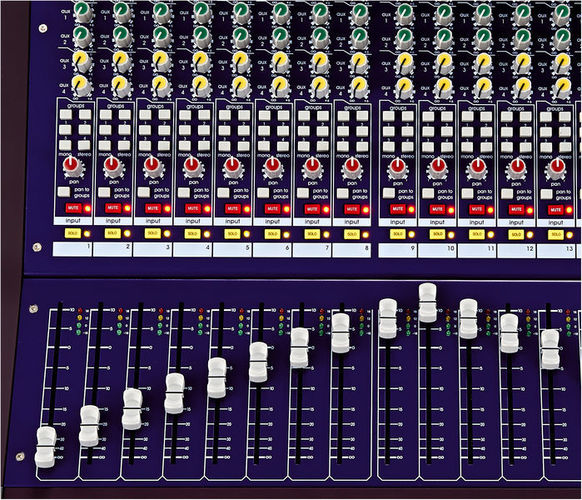Viewport: 582px width, 500px height.
Task: Click the channel 6 fader cap
Action: point(258,362)
